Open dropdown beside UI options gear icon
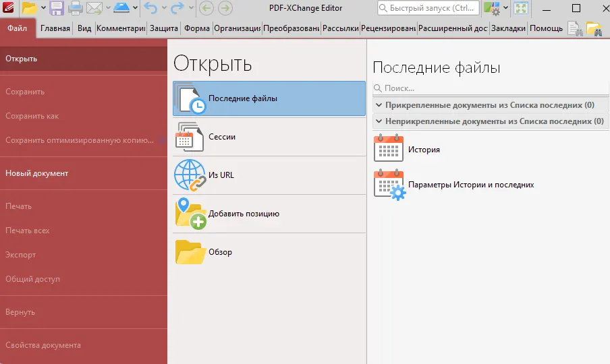610x364 pixels. coord(505,8)
